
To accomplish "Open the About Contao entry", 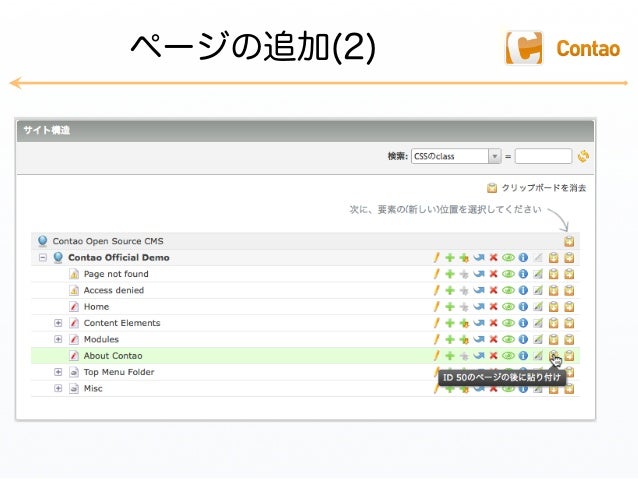I will coord(113,356).
